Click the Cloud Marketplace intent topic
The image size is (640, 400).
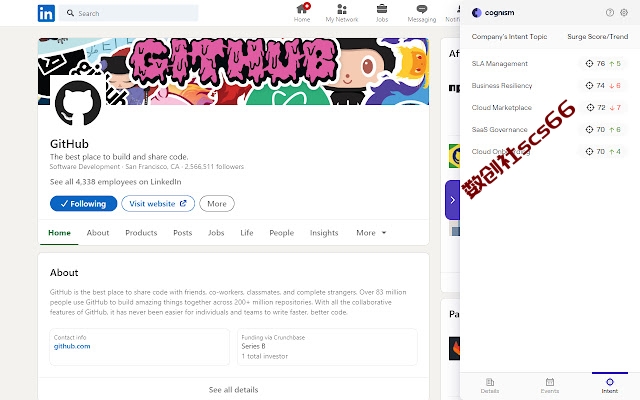502,108
